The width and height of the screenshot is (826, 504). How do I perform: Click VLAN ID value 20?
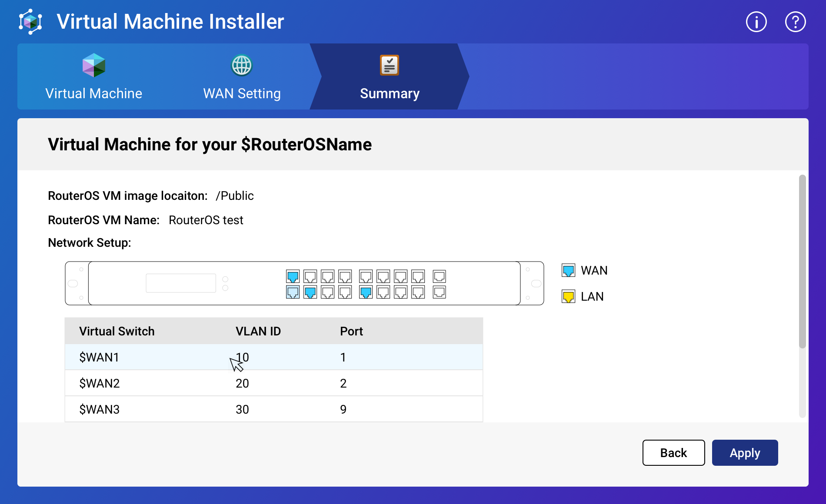click(242, 383)
